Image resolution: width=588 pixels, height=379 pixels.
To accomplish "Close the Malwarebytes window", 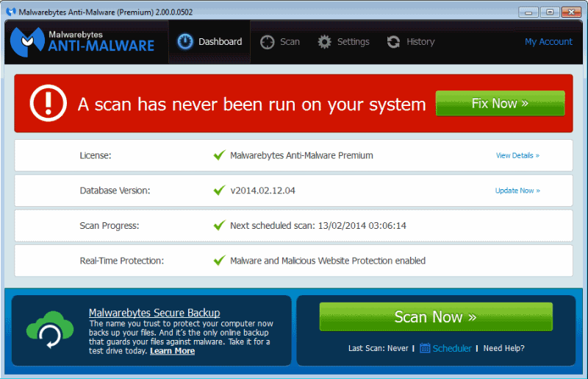I will [571, 12].
